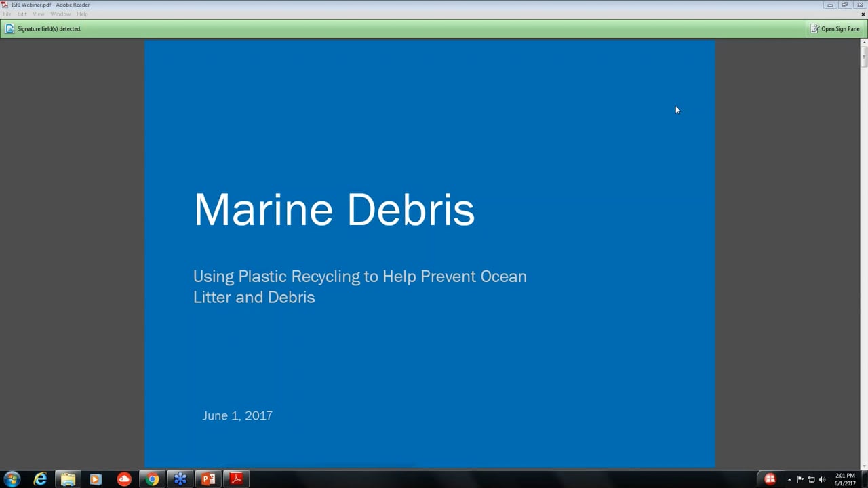Switch to PowerPoint in the taskbar
Viewport: 868px width, 488px height.
coord(208,479)
